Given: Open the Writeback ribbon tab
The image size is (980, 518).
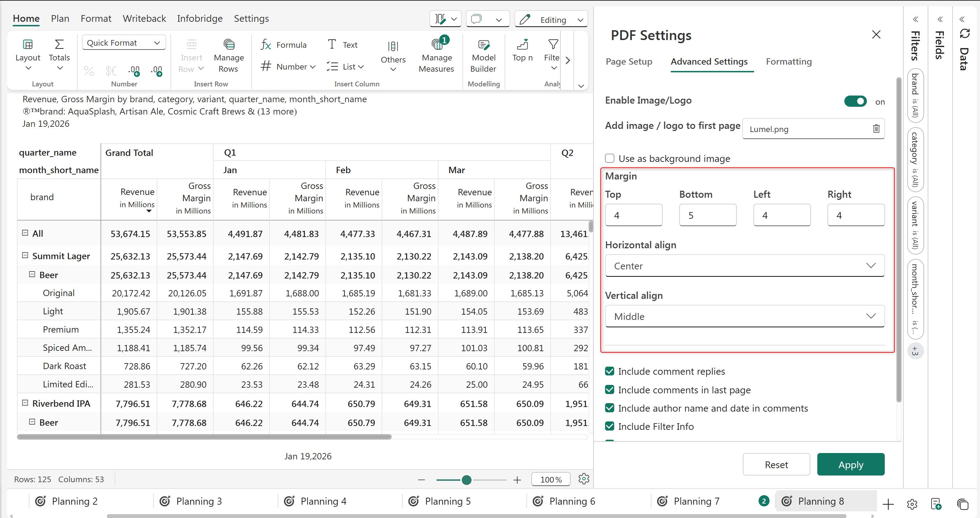Looking at the screenshot, I should point(144,18).
